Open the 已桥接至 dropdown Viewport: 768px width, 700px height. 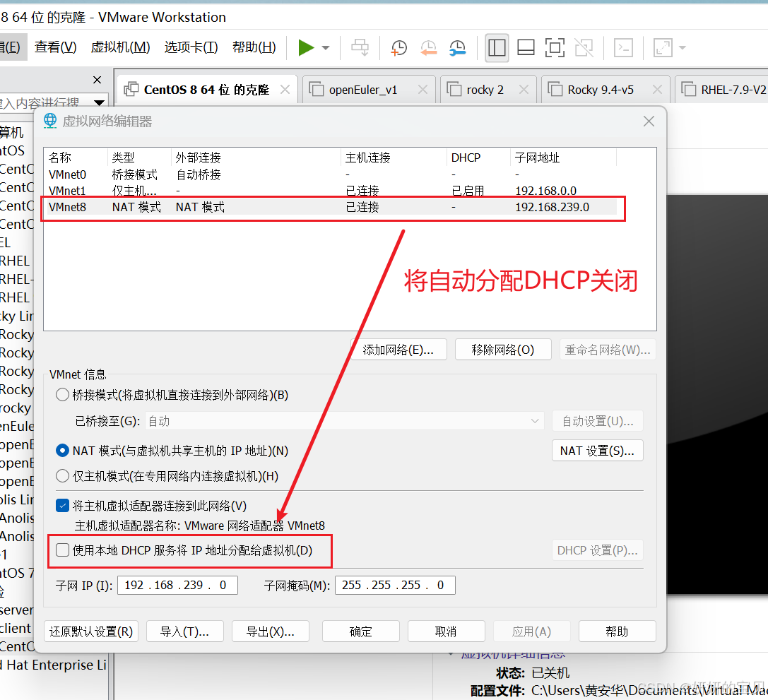pos(344,421)
